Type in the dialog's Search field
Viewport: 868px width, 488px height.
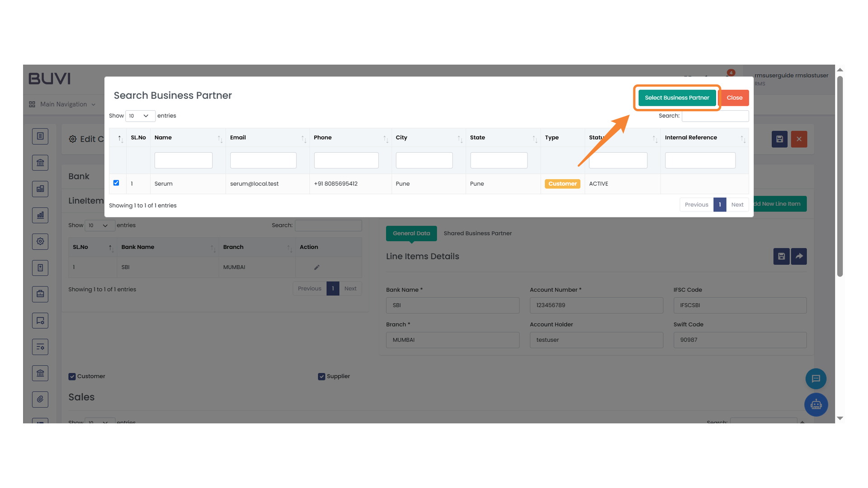click(715, 116)
